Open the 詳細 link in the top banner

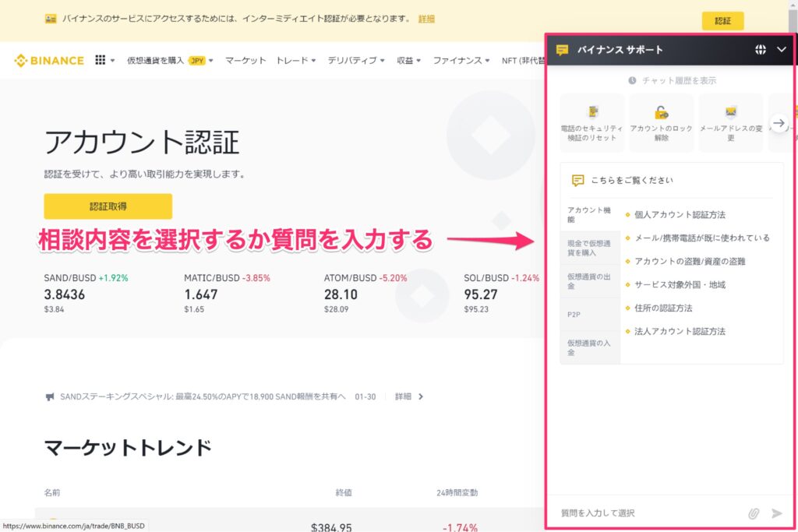[x=426, y=19]
